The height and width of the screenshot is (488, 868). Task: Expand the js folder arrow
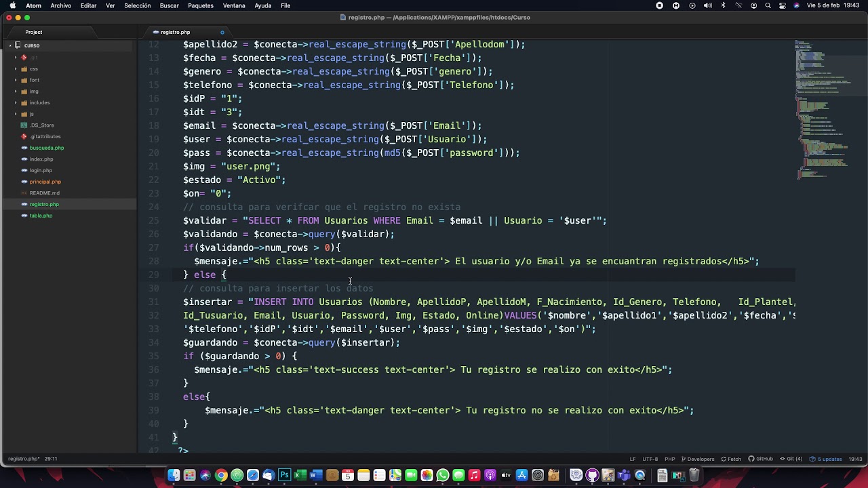click(16, 114)
